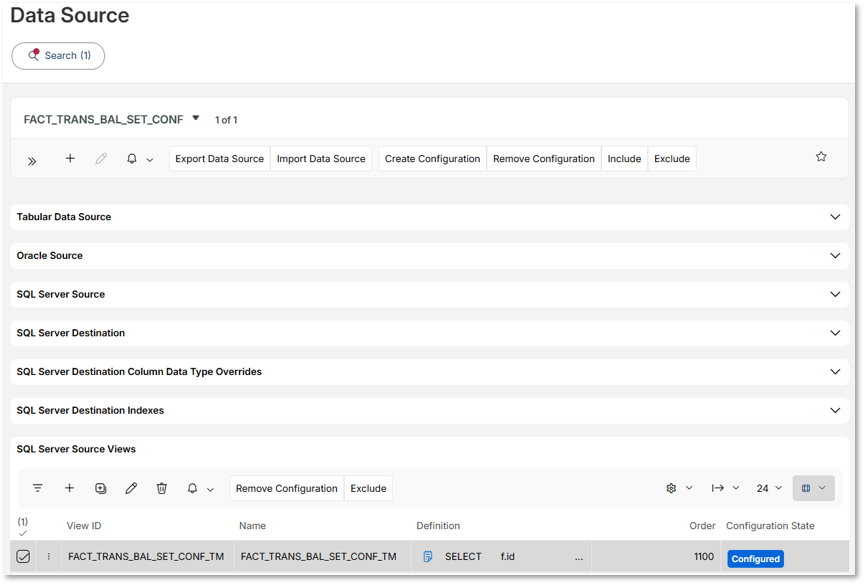Open FACT_TRANS_BAL_SET_CONF record dropdown

pos(196,118)
